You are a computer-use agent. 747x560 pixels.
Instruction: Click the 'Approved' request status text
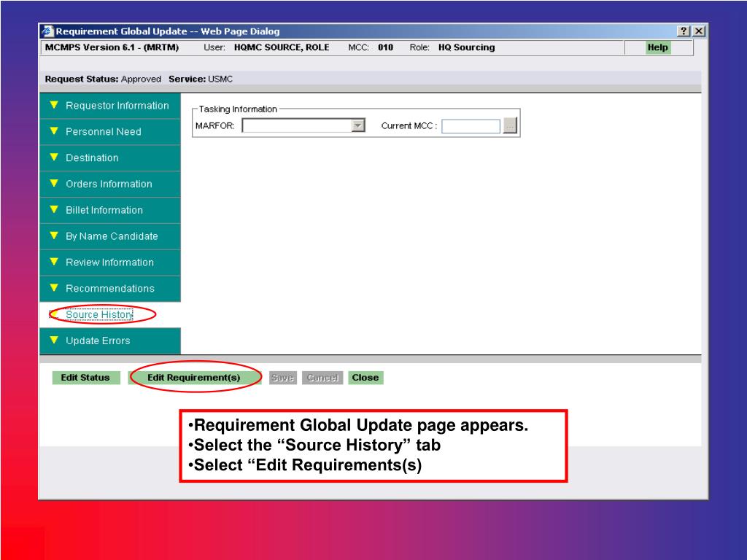[141, 79]
